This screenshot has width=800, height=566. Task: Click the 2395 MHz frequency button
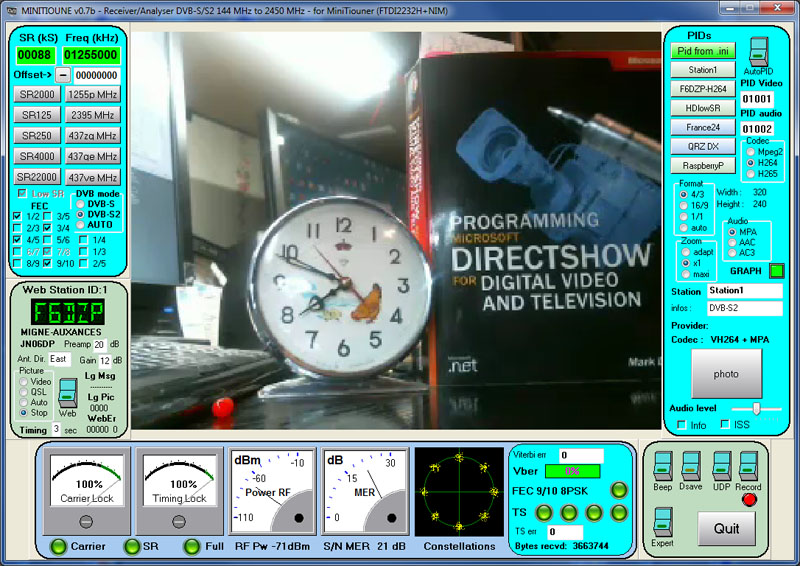tap(93, 115)
